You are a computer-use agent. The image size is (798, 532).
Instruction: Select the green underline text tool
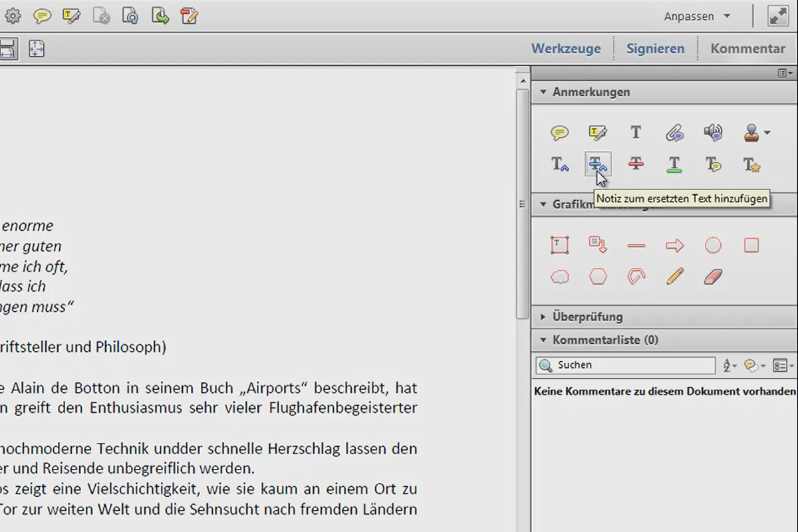point(674,164)
